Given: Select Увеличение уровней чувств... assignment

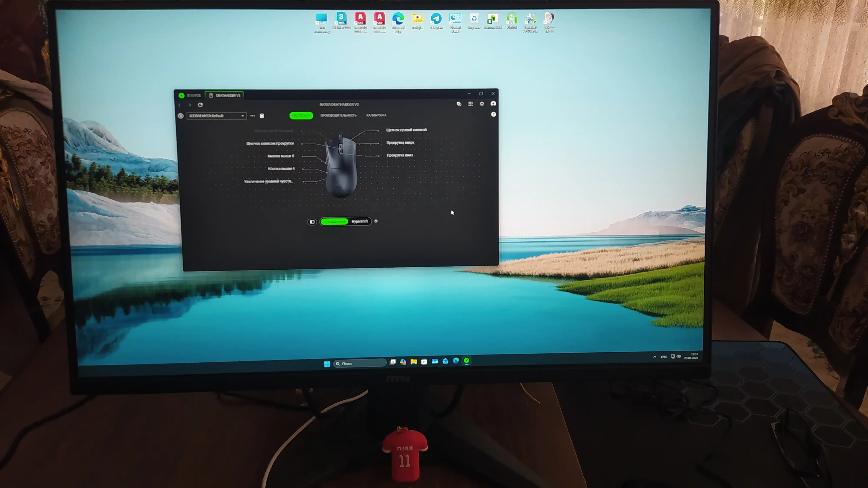Looking at the screenshot, I should pos(269,181).
